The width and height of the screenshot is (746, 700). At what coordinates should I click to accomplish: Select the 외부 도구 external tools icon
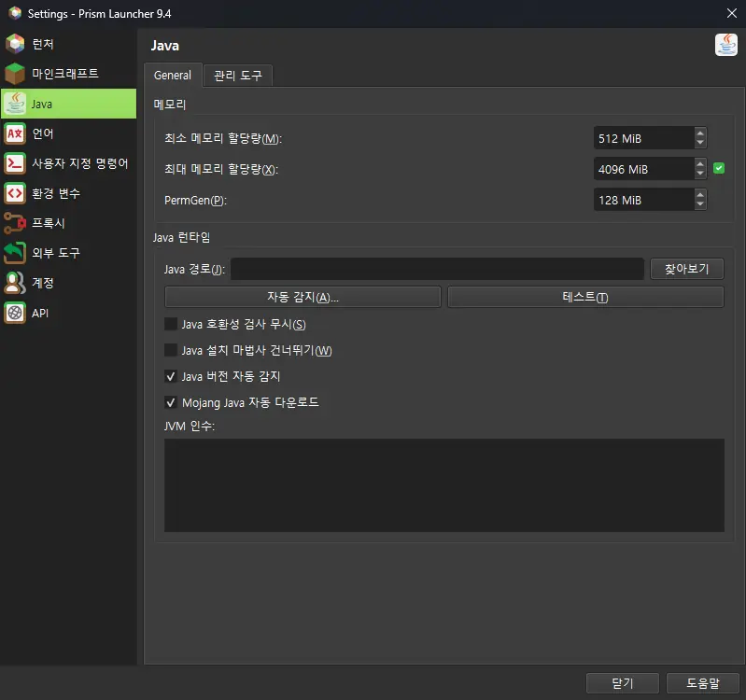pos(15,253)
